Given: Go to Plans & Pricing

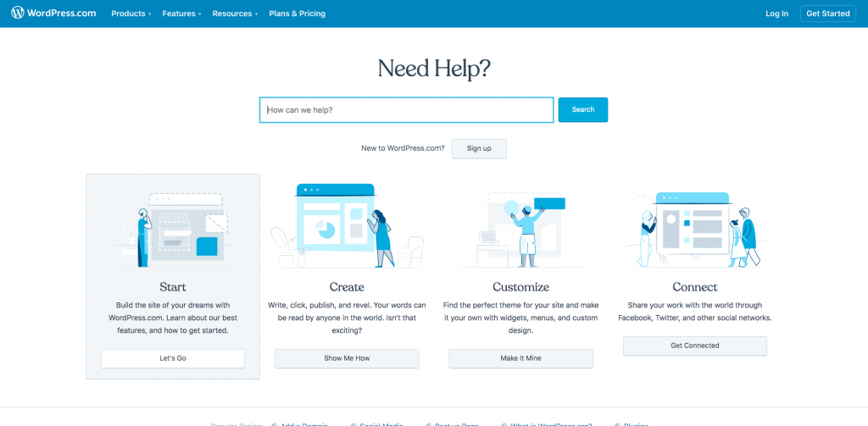Looking at the screenshot, I should pyautogui.click(x=298, y=14).
